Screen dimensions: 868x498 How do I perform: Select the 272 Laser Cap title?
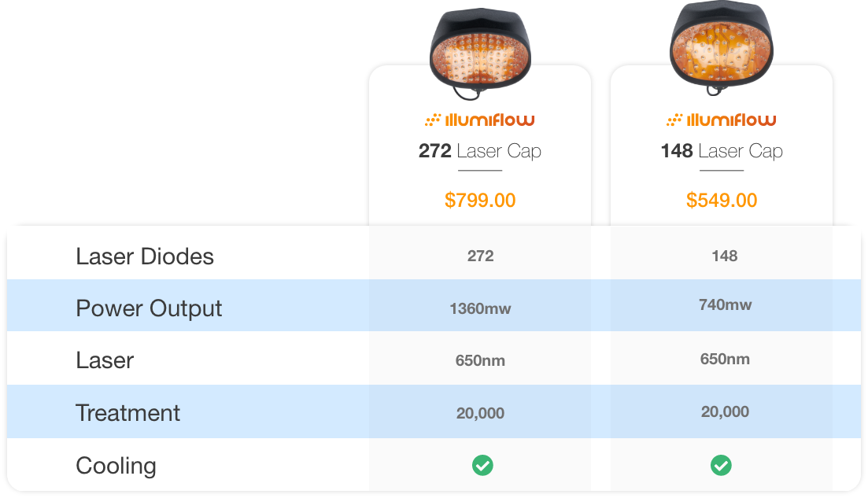[479, 151]
